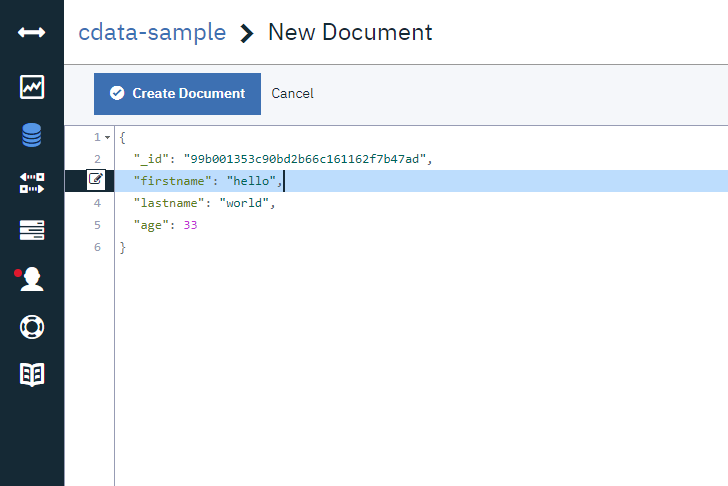The image size is (728, 486).
Task: Click the "world" value on the lastname line
Action: [245, 203]
